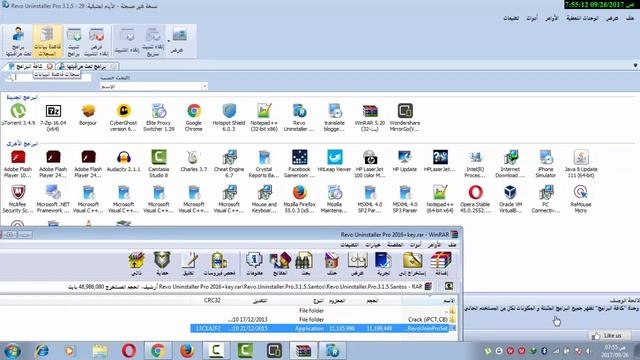Select the Charles 3.7 program icon

pos(194,161)
